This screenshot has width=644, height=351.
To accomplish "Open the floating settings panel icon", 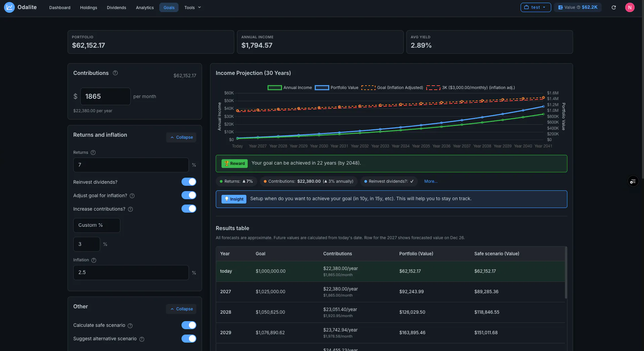I will point(633,181).
